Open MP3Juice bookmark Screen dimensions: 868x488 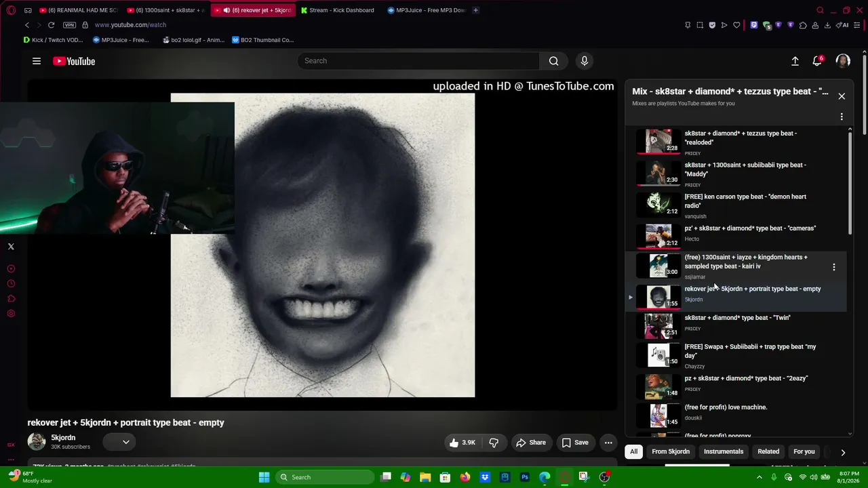(121, 40)
